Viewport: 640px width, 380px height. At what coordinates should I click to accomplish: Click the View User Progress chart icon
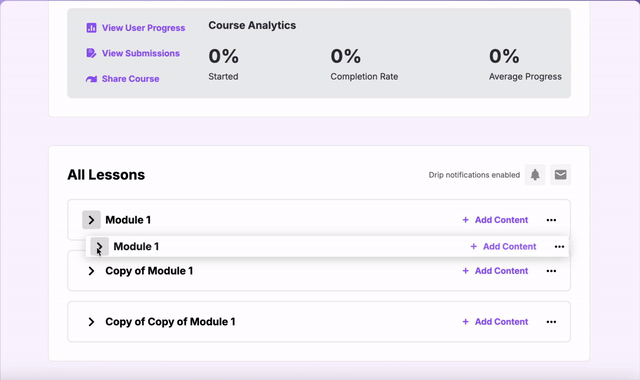click(x=91, y=28)
